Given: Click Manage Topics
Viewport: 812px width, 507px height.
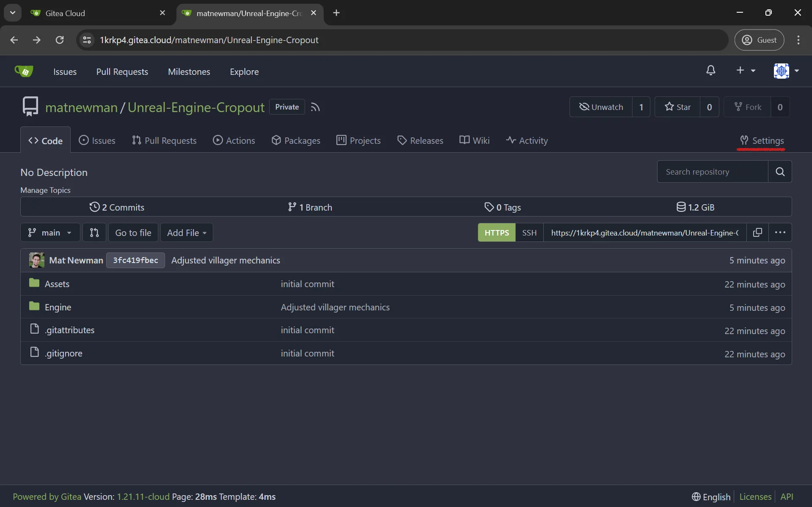Looking at the screenshot, I should pyautogui.click(x=45, y=190).
